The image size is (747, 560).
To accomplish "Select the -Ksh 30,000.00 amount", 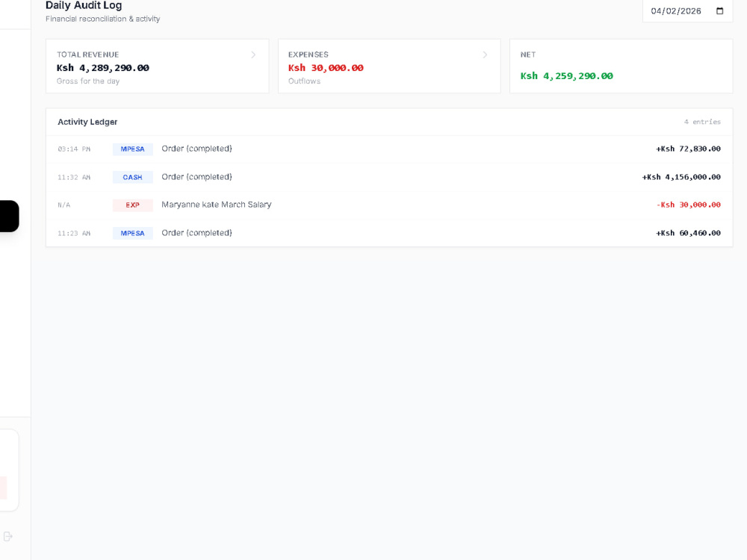I will click(689, 205).
